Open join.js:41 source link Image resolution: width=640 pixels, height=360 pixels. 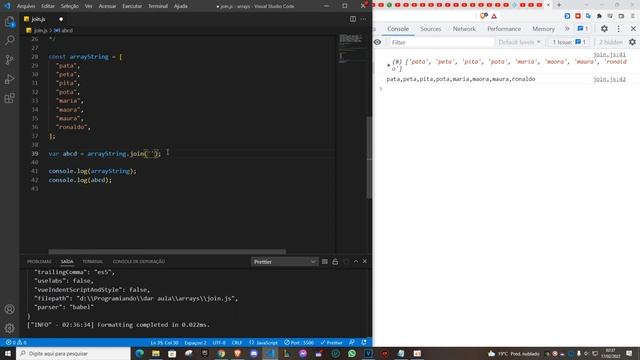click(609, 54)
